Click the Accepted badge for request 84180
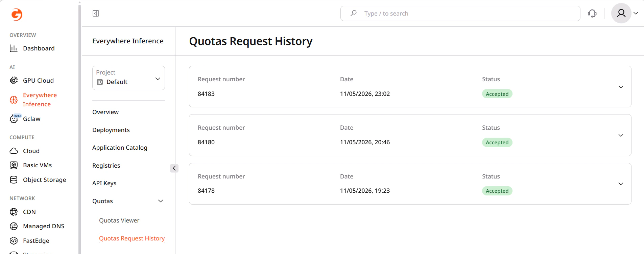Viewport: 644px width, 254px height. point(497,142)
